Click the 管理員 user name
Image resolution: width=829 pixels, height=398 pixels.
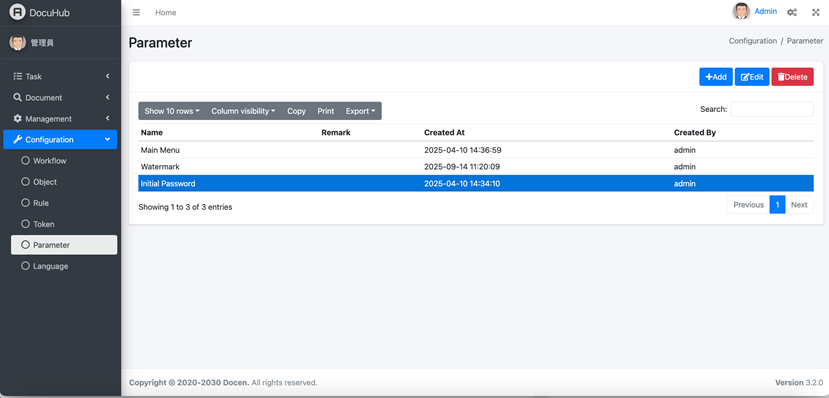(x=42, y=43)
